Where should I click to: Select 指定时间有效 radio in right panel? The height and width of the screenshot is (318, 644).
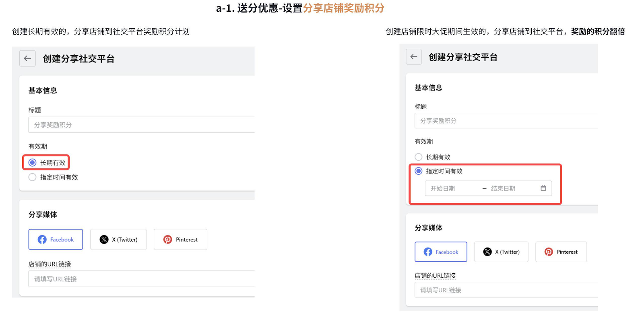point(419,171)
